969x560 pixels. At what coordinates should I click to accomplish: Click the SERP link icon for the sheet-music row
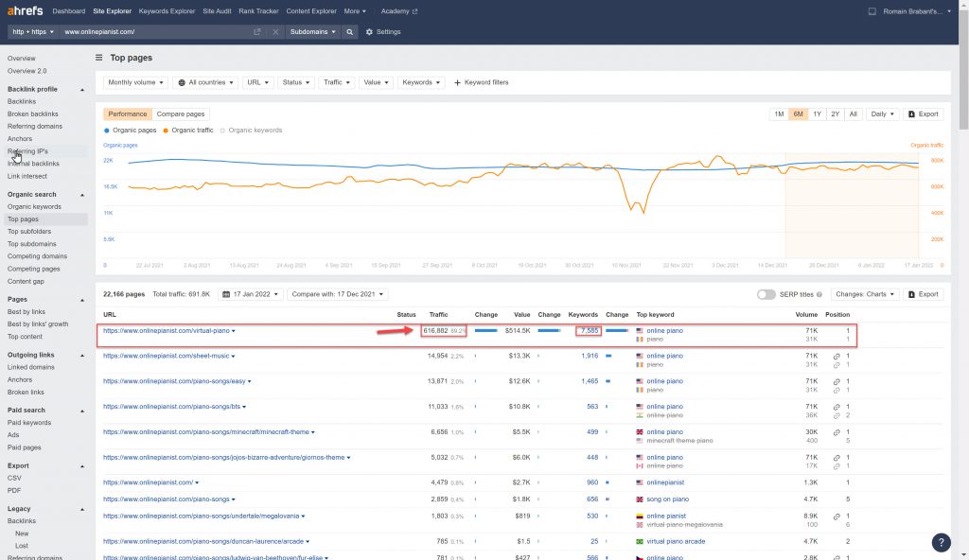coord(837,356)
